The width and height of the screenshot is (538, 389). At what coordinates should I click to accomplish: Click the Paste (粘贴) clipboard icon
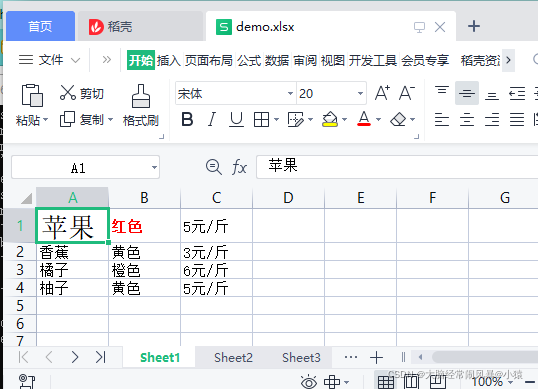point(32,95)
